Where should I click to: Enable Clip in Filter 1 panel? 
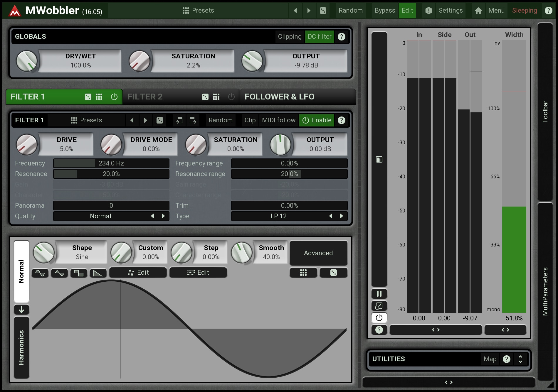tap(250, 120)
